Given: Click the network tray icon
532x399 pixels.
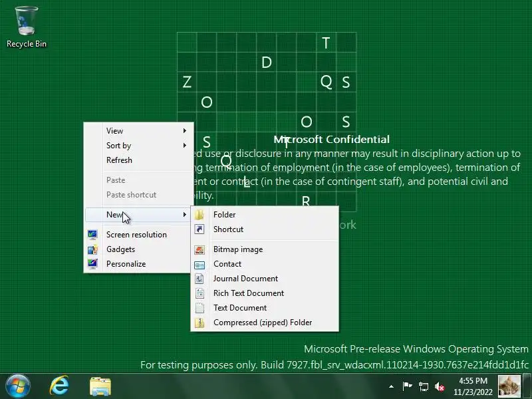Looking at the screenshot, I should [424, 386].
